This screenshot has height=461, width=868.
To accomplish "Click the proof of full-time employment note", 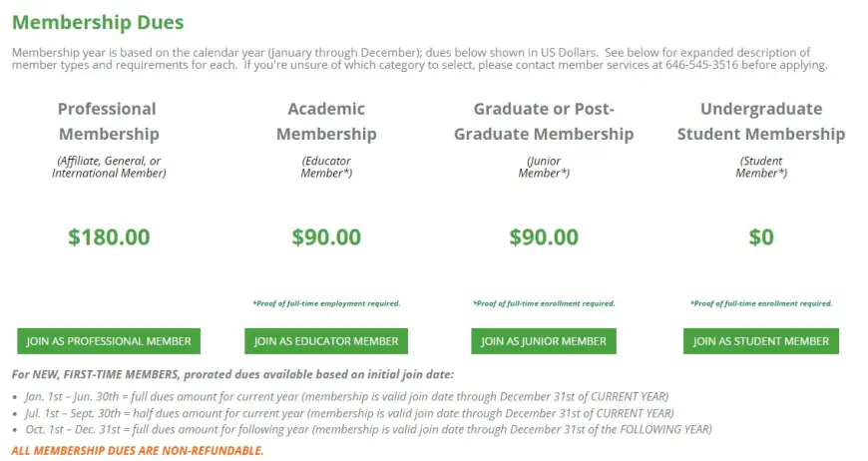I will (326, 303).
